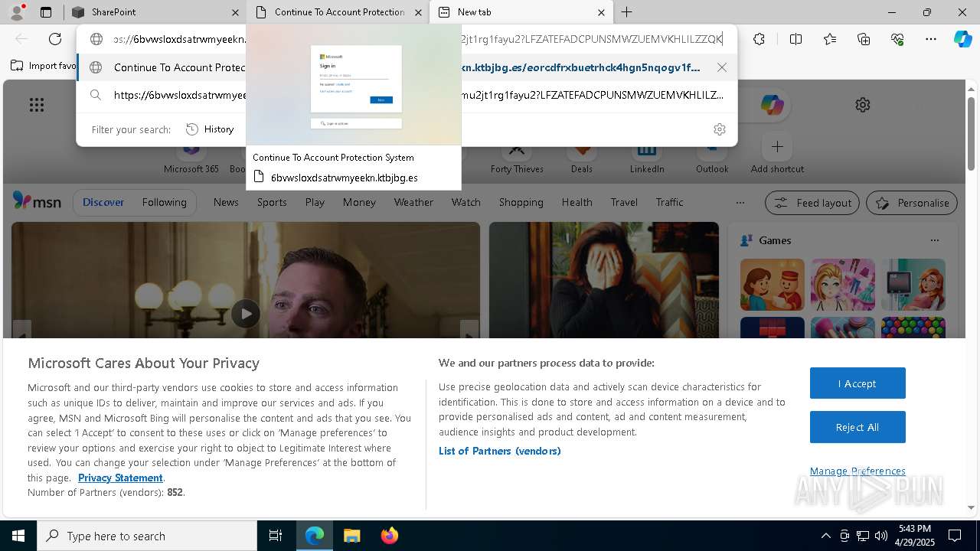Select the search suggestion for the https URL
Image resolution: width=980 pixels, height=551 pixels.
407,95
